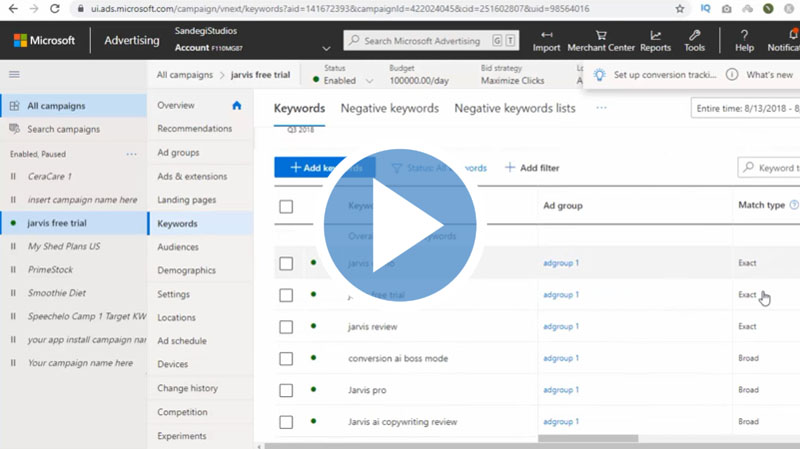Open Import from the top bar
The width and height of the screenshot is (800, 449).
[x=546, y=41]
